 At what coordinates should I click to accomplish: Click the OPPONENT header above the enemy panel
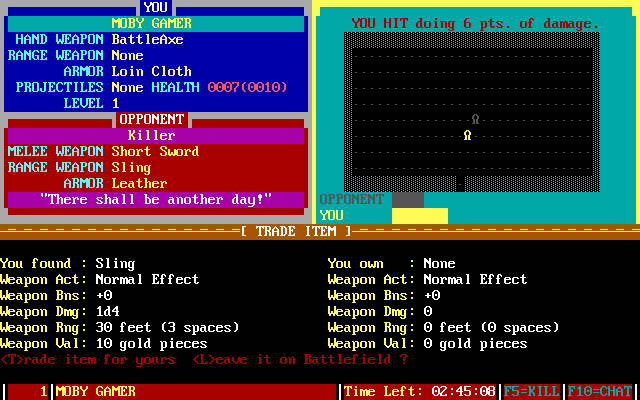pos(154,119)
